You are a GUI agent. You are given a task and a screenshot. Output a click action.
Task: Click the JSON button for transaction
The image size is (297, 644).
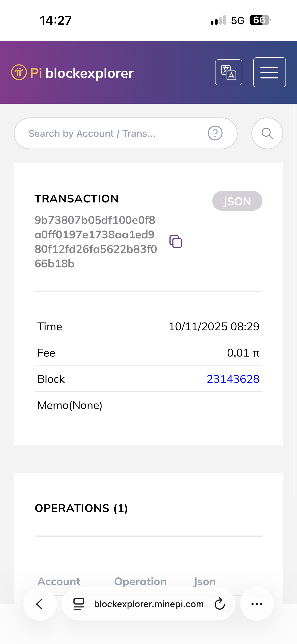pos(237,201)
